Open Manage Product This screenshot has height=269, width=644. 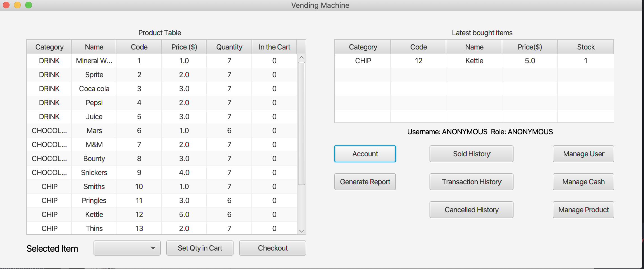[x=583, y=210]
